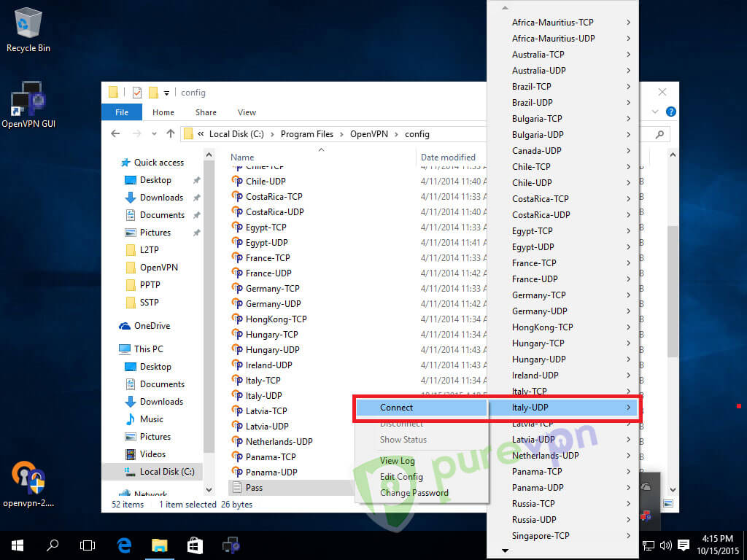Click the up arrow at the list top
The height and width of the screenshot is (560, 747).
(505, 7)
